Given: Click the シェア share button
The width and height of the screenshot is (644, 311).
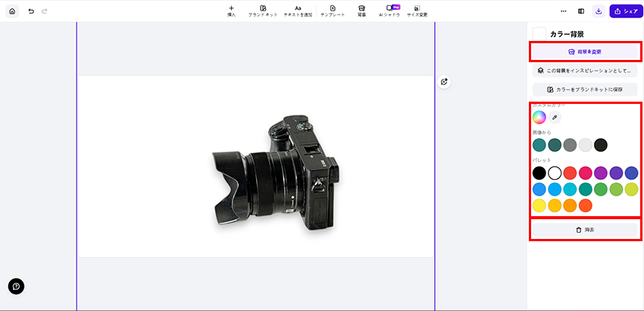Looking at the screenshot, I should point(625,11).
